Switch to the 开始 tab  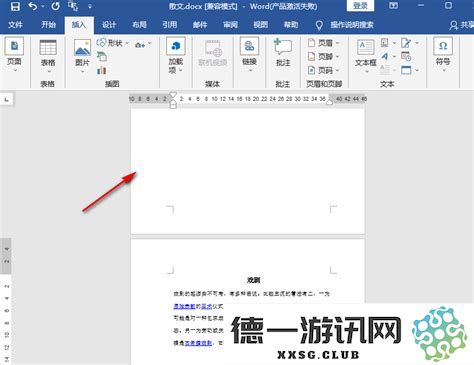pos(49,25)
